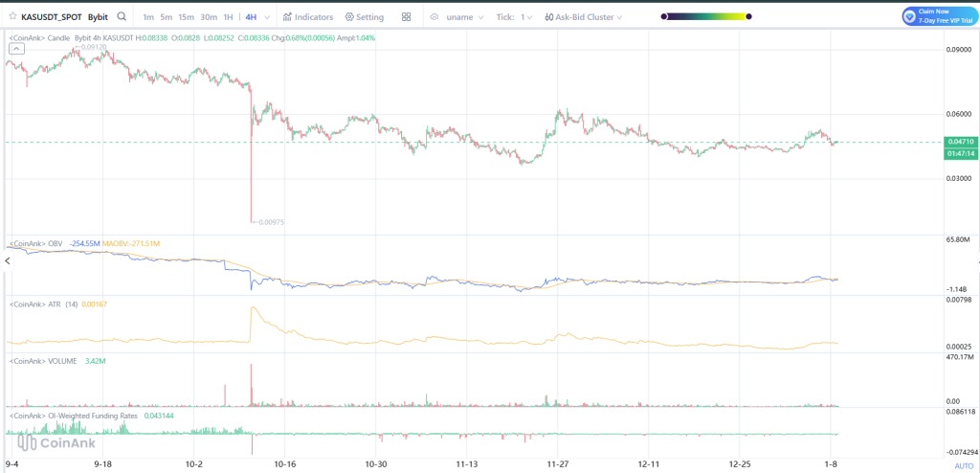The height and width of the screenshot is (473, 980).
Task: Expand the timeframe dropdown chevron
Action: pyautogui.click(x=265, y=17)
